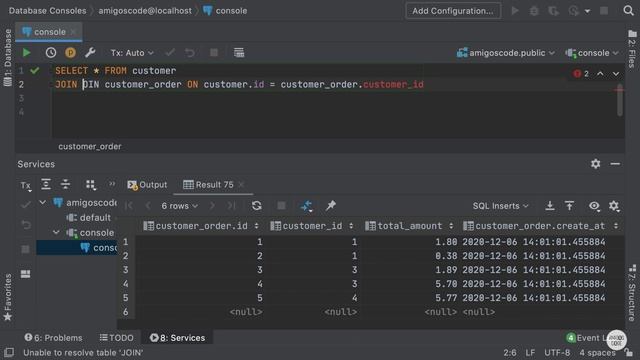Open the 6 rows page size dropdown
Image resolution: width=640 pixels, height=360 pixels.
coord(179,206)
